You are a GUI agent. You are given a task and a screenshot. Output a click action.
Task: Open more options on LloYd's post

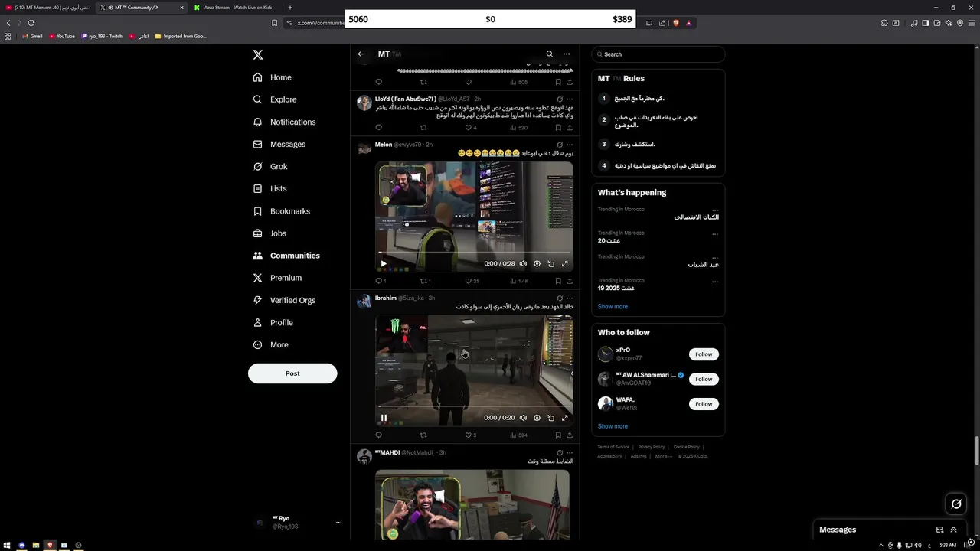(x=570, y=99)
